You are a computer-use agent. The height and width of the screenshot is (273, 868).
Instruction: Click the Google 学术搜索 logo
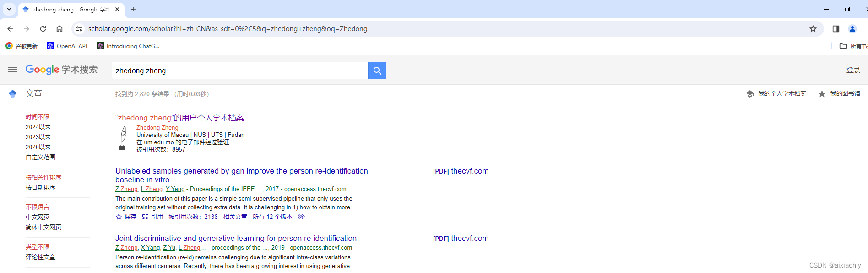pyautogui.click(x=61, y=70)
